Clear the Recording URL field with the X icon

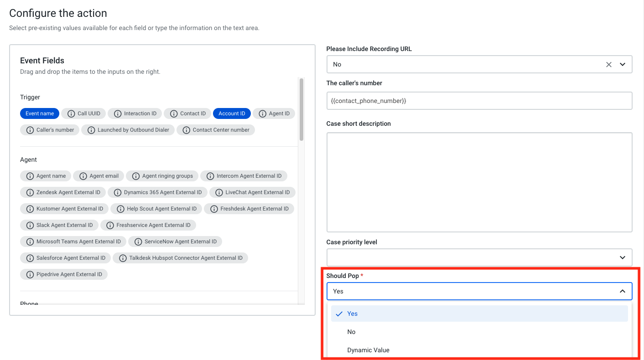click(x=609, y=64)
